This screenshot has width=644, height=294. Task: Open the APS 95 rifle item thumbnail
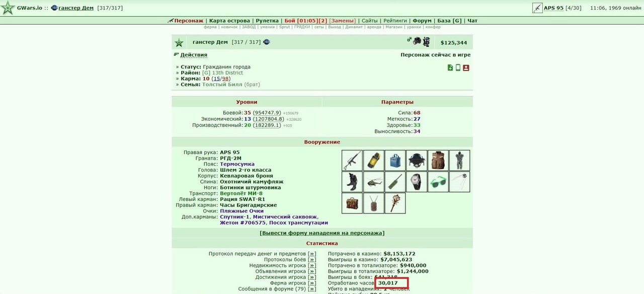[352, 160]
